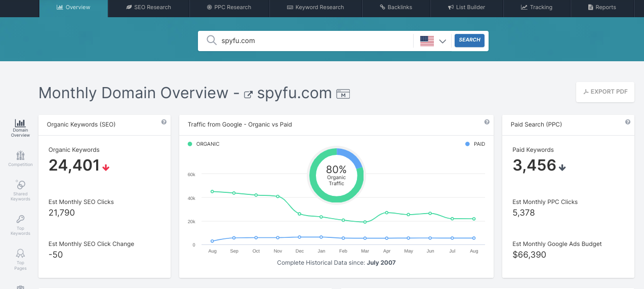
Task: Click the 3,456 paid keywords value
Action: (x=534, y=166)
